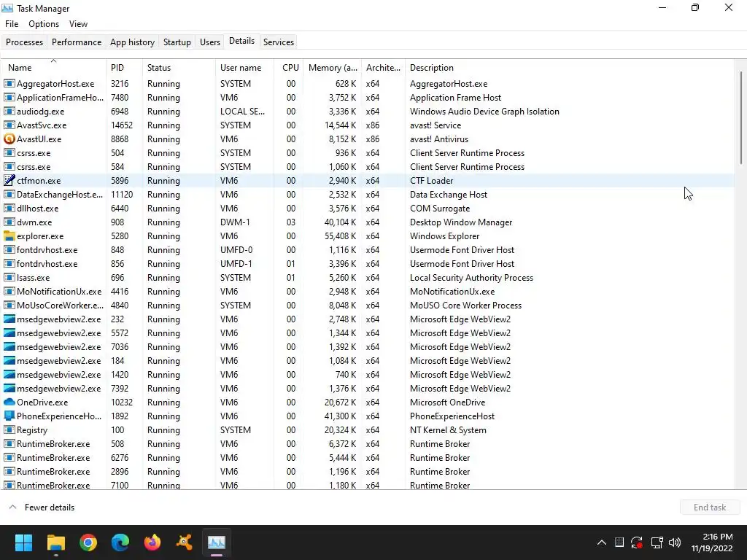The image size is (747, 560).
Task: Click the network tray icon
Action: (x=657, y=542)
